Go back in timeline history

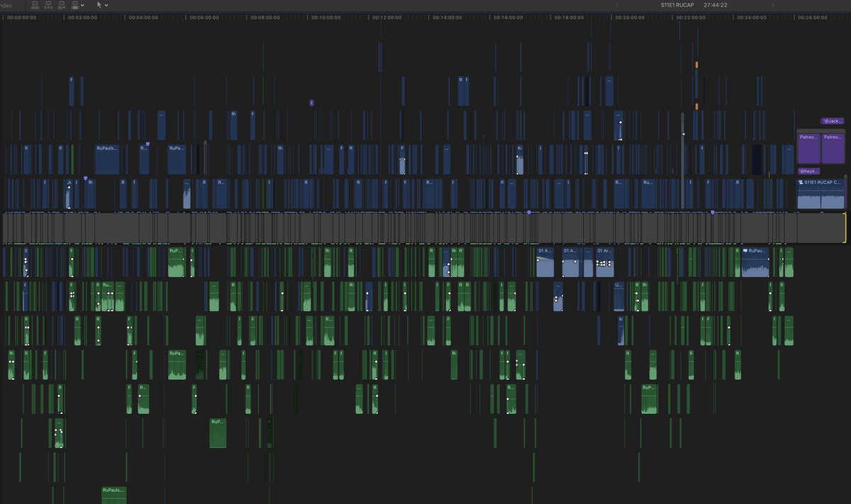(617, 5)
